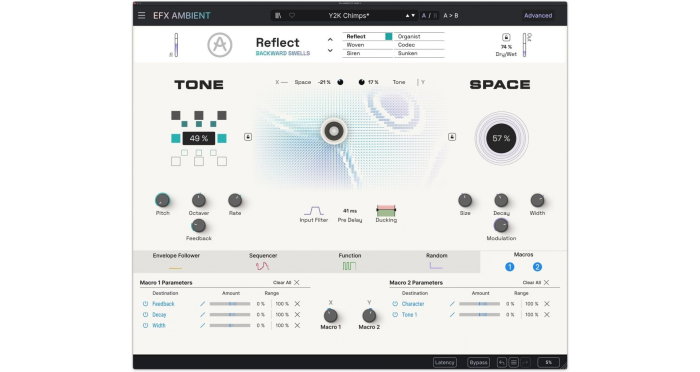Remove the Tone 1 macro destination
The height and width of the screenshot is (372, 700).
547,315
